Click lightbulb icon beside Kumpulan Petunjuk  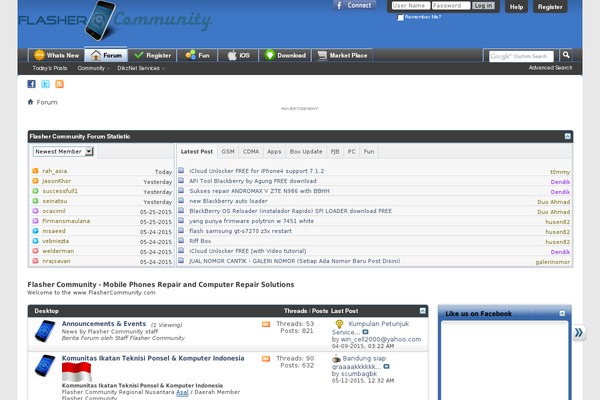(339, 324)
